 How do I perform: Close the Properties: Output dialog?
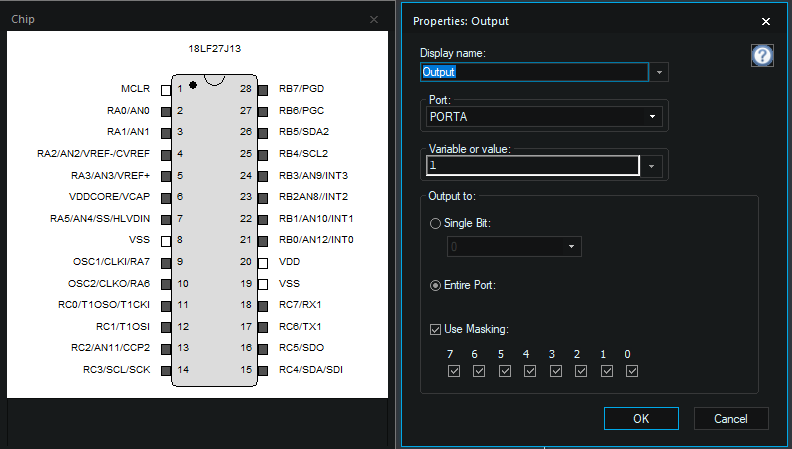pyautogui.click(x=766, y=21)
